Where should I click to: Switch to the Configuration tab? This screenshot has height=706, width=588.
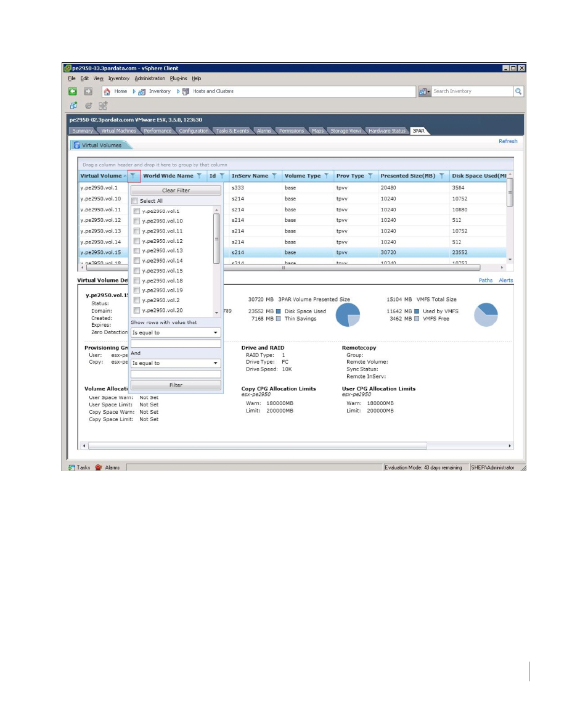tap(194, 131)
